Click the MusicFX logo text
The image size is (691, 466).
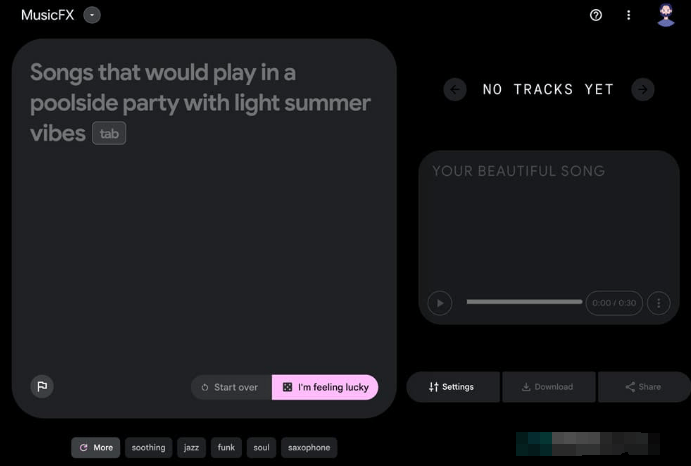(x=48, y=15)
